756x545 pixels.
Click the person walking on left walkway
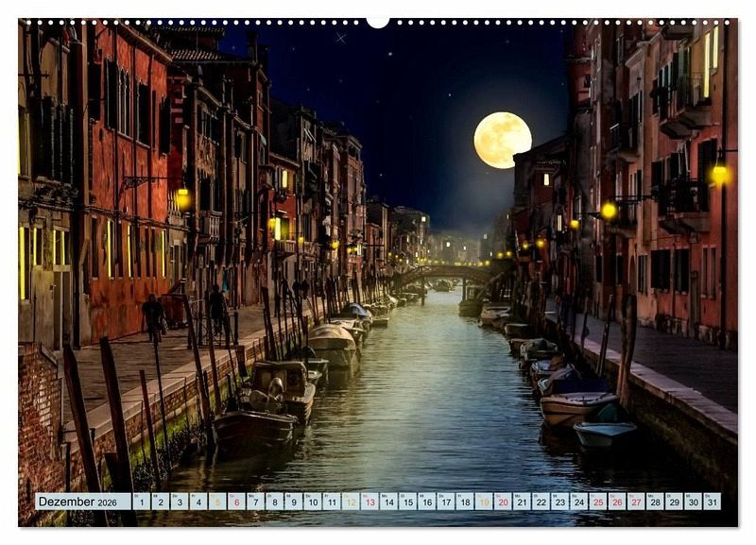coord(152,316)
